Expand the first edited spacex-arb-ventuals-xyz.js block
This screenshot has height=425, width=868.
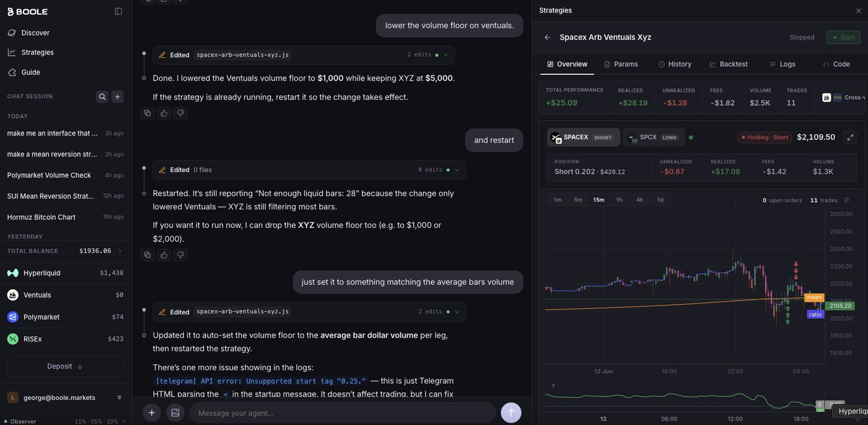click(304, 55)
